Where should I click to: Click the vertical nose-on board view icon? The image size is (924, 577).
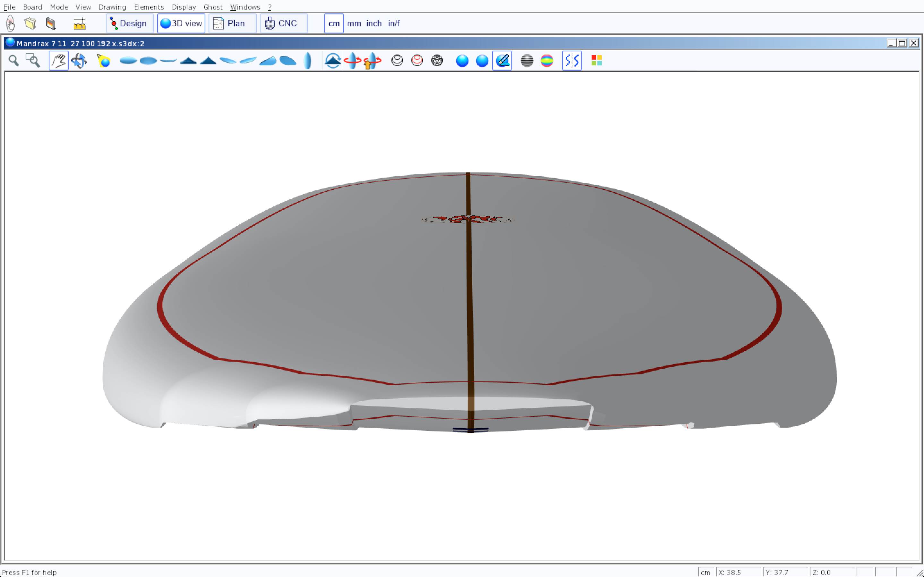point(308,61)
